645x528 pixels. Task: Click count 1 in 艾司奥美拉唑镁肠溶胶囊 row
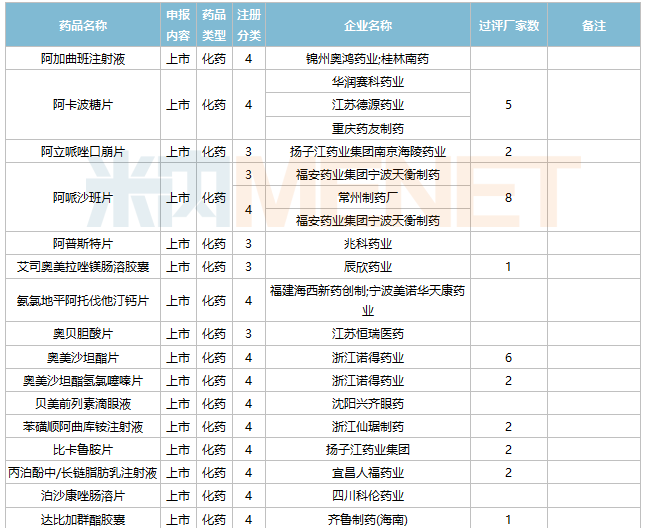[509, 266]
